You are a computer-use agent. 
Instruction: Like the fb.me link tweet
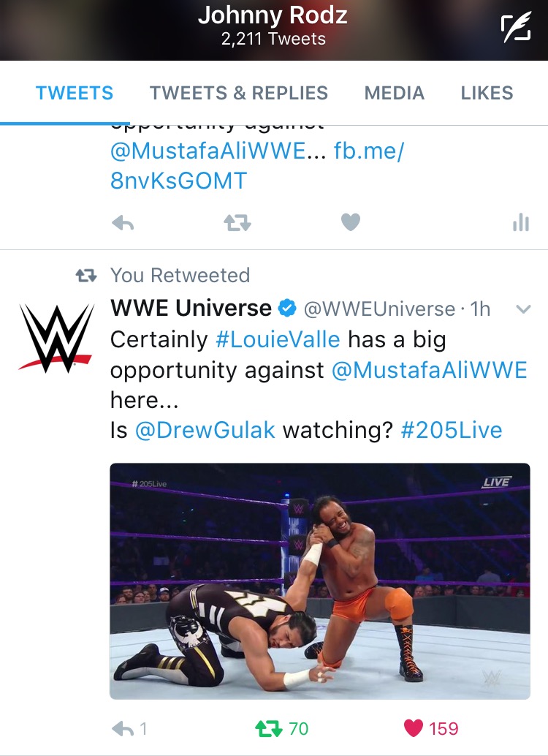coord(351,222)
